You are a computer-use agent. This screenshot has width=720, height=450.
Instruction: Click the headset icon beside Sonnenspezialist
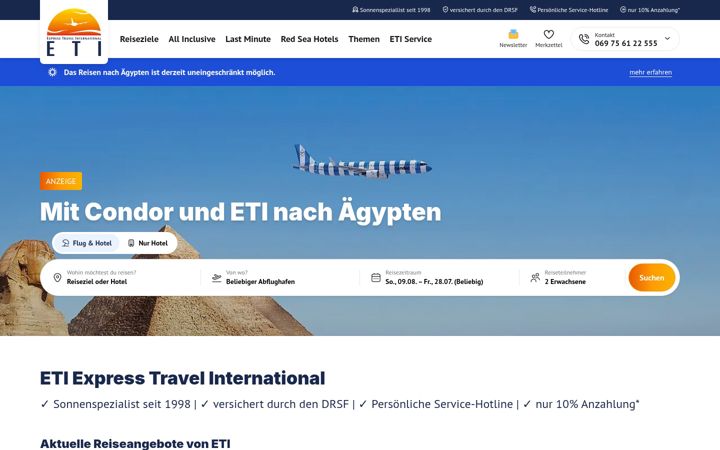[355, 10]
